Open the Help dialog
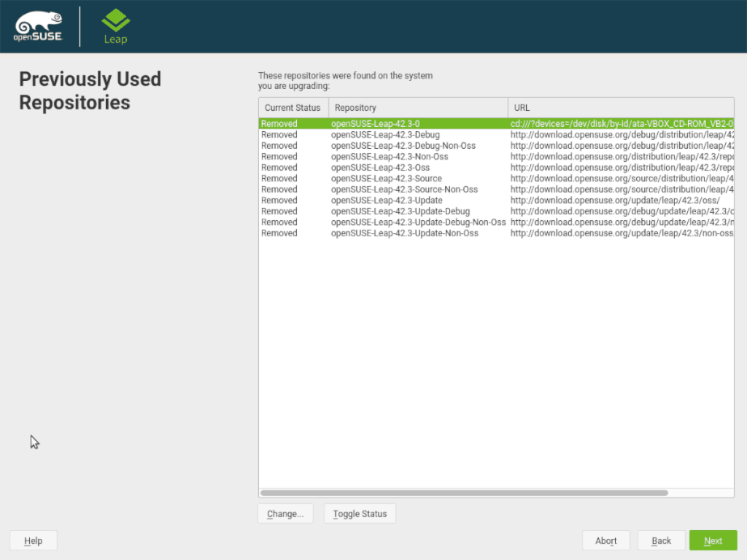This screenshot has height=560, width=747. pos(33,540)
